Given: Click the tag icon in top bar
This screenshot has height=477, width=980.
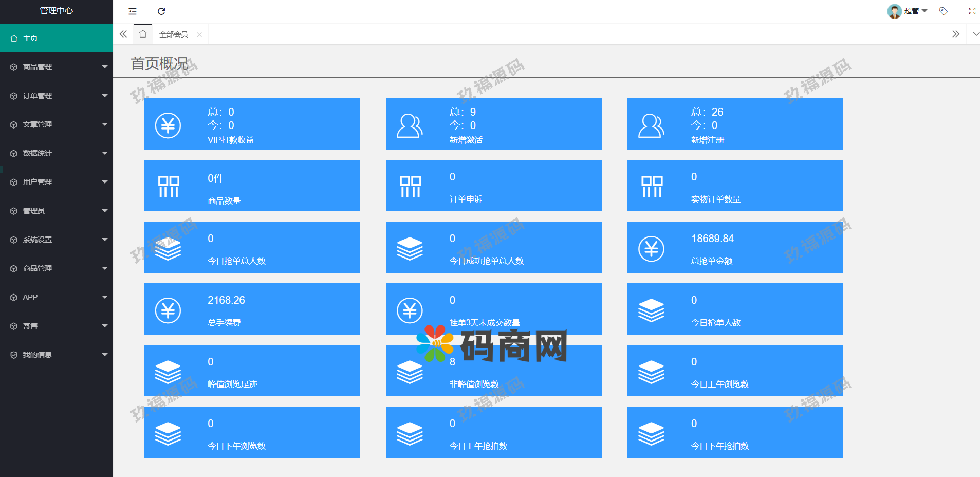Looking at the screenshot, I should click(944, 11).
